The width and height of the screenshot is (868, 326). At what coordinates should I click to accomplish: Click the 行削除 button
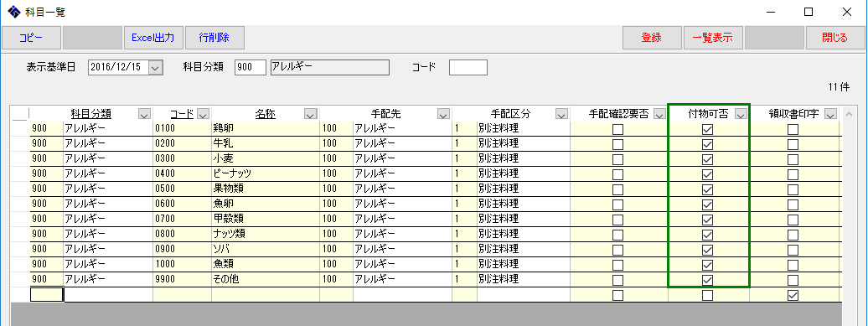coord(214,38)
